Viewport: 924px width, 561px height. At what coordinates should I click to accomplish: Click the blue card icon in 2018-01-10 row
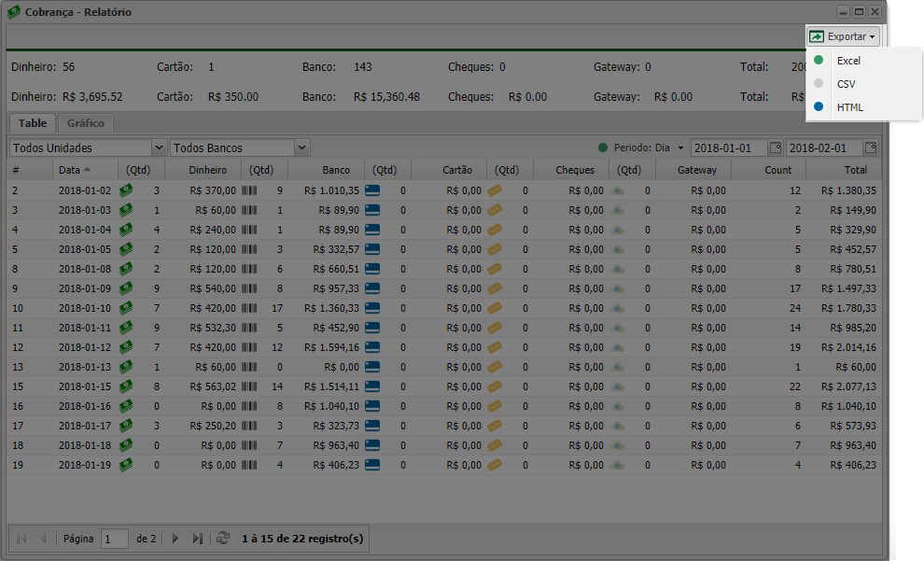(373, 308)
